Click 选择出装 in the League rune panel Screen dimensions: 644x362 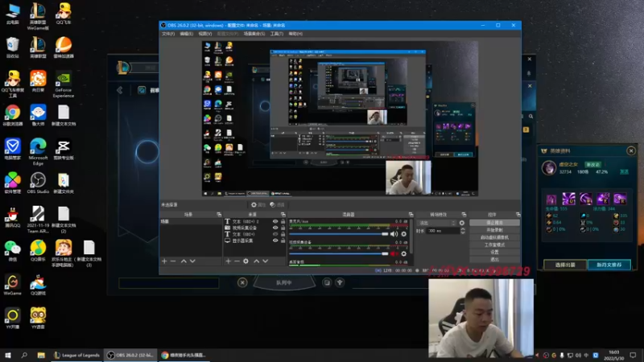tap(565, 265)
